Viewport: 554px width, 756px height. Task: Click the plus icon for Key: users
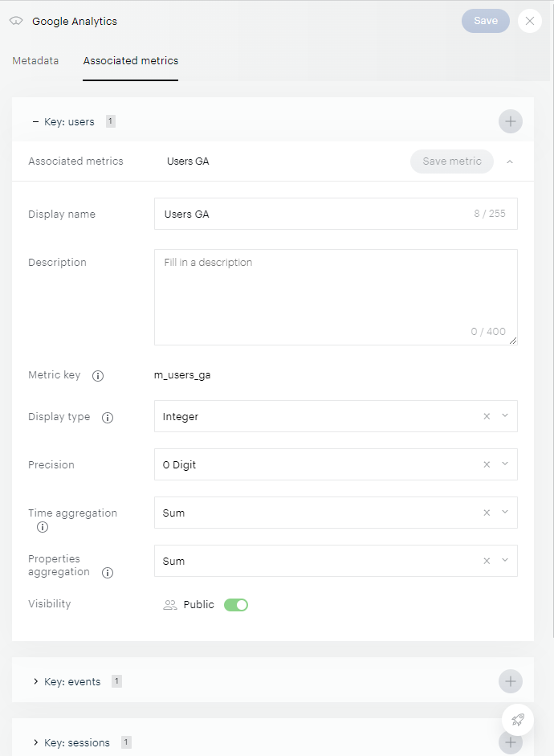click(510, 122)
